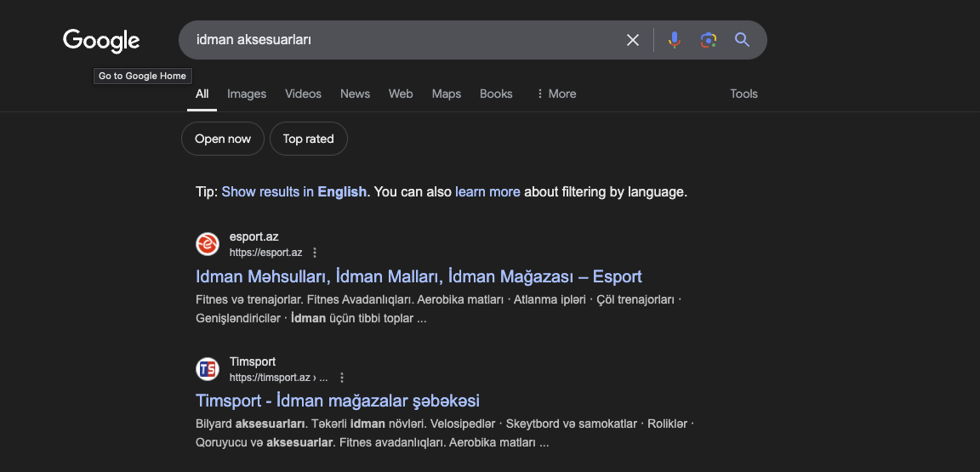Switch to Videos tab
The image size is (980, 472).
(303, 94)
